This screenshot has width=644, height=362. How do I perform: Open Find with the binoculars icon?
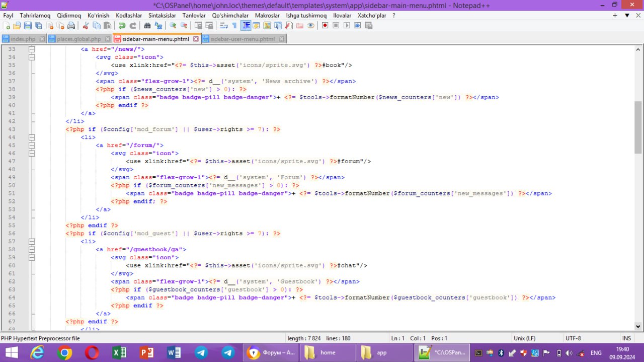147,26
